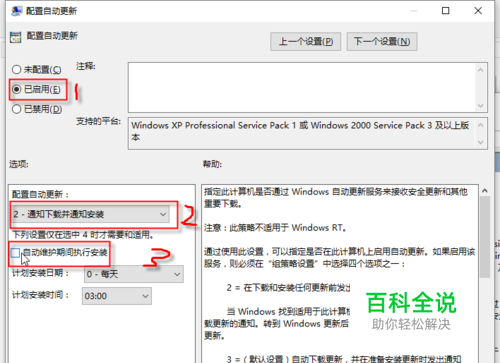Image resolution: width=500 pixels, height=363 pixels.
Task: Click the comment box scroll up arrow
Action: coord(481,70)
